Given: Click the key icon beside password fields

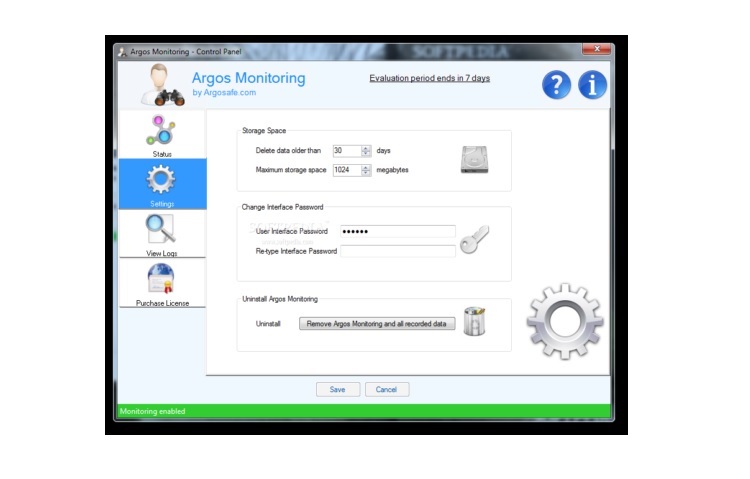Looking at the screenshot, I should (x=474, y=239).
